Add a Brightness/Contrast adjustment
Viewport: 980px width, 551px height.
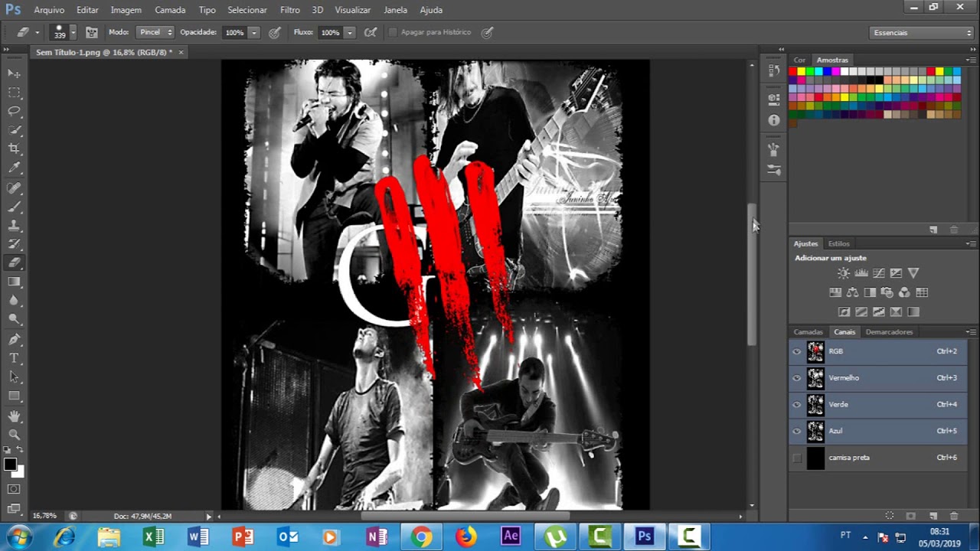pos(843,273)
